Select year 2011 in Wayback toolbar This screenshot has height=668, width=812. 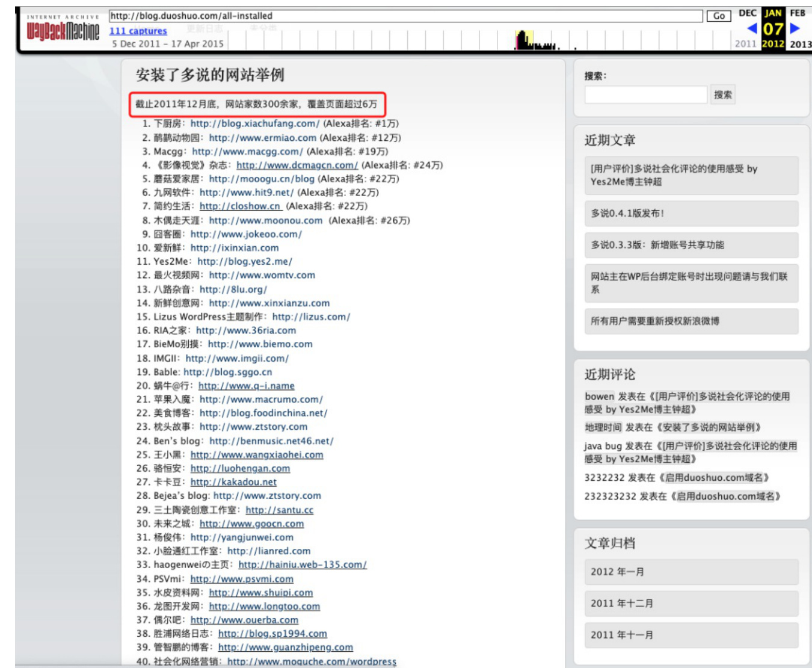click(x=745, y=44)
